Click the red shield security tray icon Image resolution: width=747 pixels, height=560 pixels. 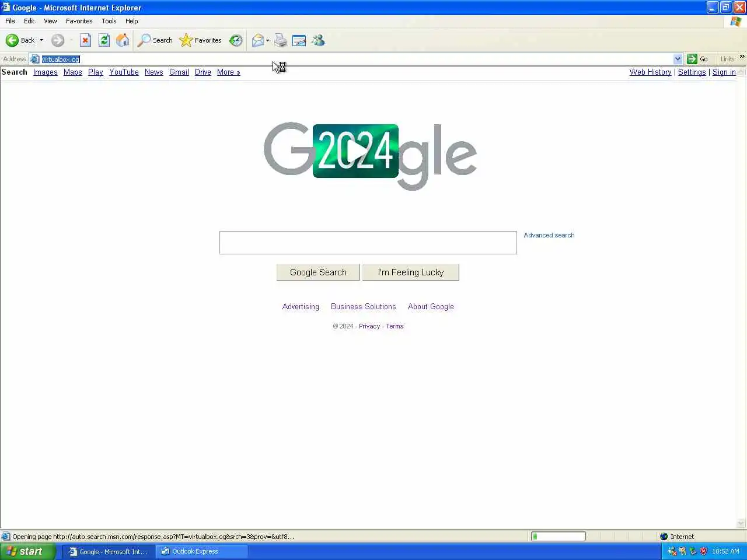pyautogui.click(x=703, y=551)
